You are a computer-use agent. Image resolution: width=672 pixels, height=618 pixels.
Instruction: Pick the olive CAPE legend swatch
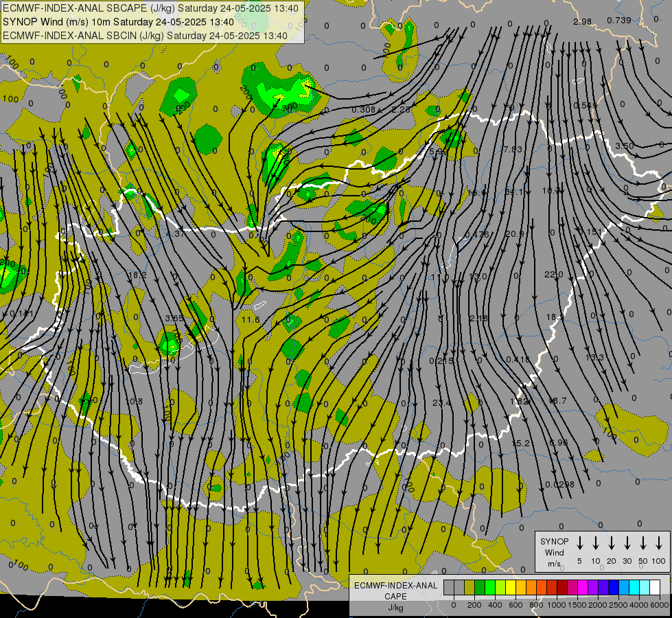(470, 587)
